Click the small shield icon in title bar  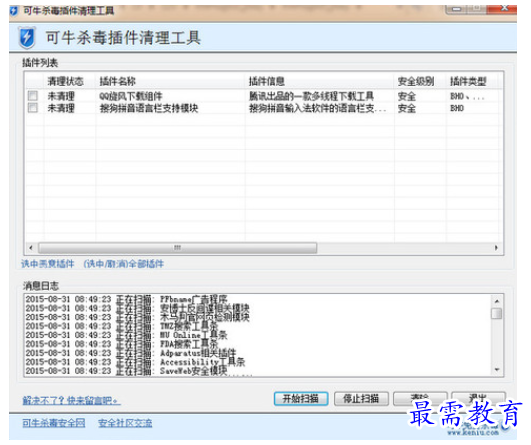[14, 11]
